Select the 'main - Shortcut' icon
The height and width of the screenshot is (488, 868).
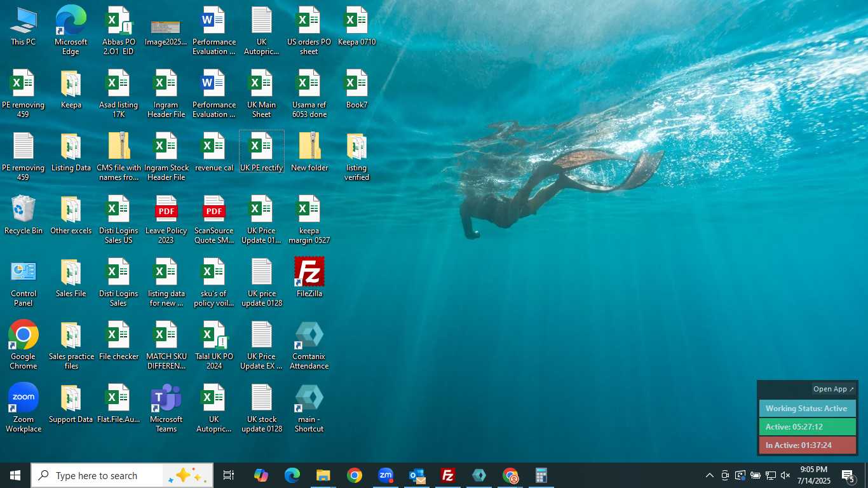pyautogui.click(x=309, y=408)
